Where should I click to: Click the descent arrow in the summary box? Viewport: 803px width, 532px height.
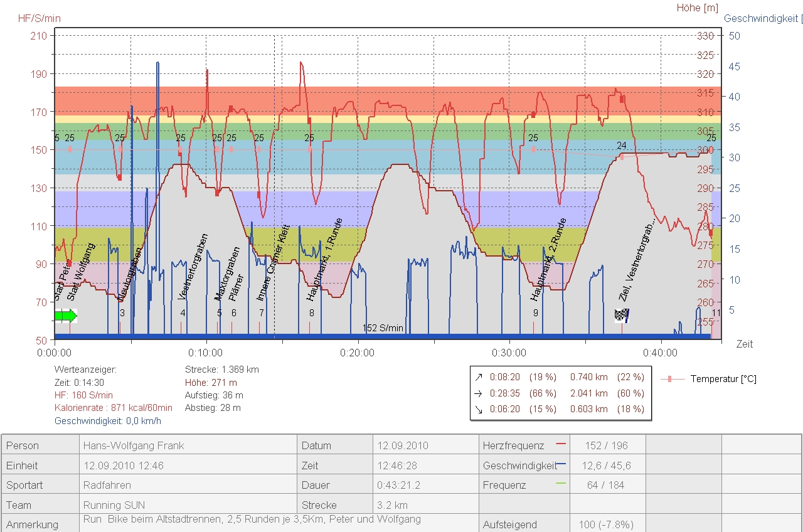pos(479,409)
